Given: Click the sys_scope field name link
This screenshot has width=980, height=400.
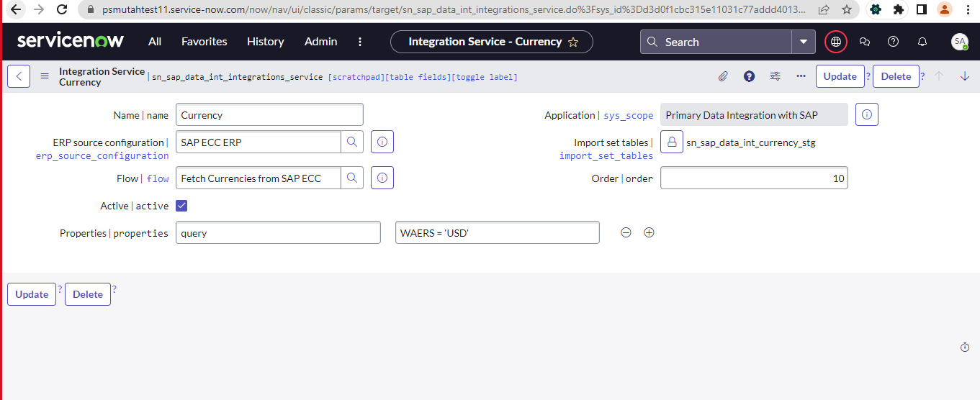Looking at the screenshot, I should tap(629, 116).
